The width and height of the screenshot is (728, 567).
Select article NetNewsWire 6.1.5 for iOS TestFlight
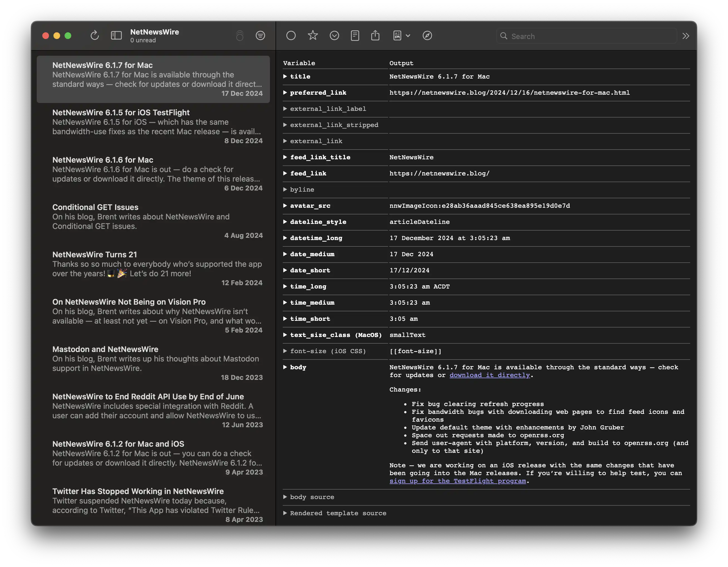tap(153, 127)
